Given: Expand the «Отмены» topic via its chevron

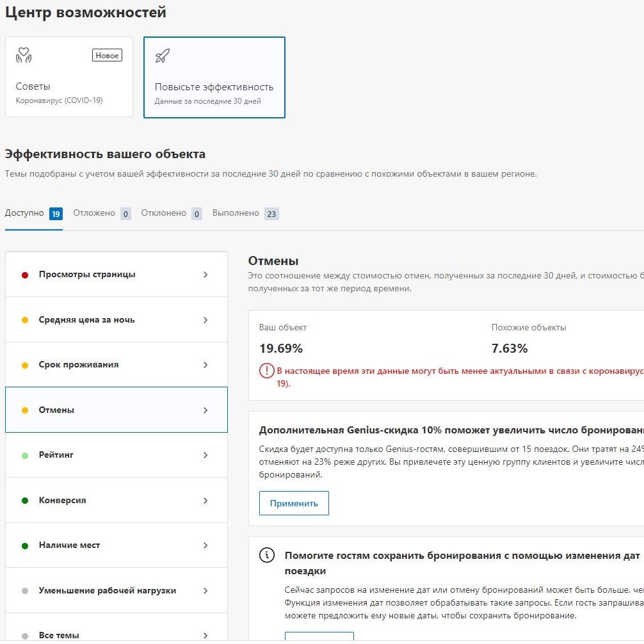Looking at the screenshot, I should (x=206, y=410).
